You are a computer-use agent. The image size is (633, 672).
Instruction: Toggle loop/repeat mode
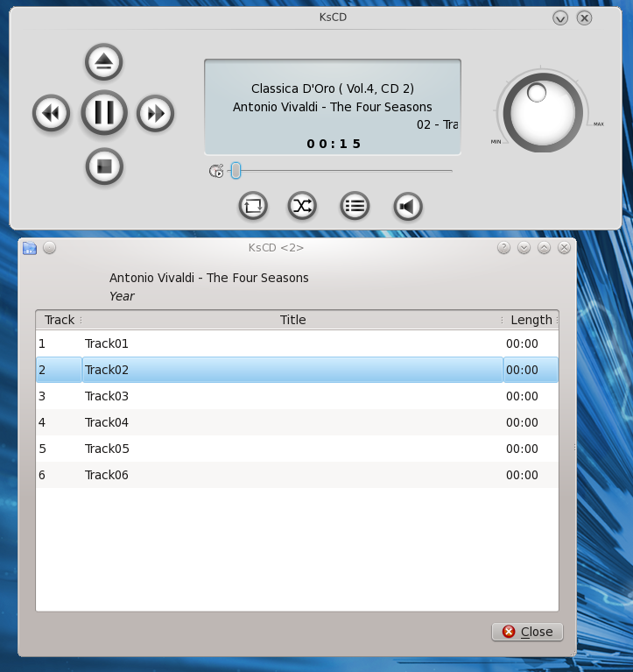click(x=253, y=206)
